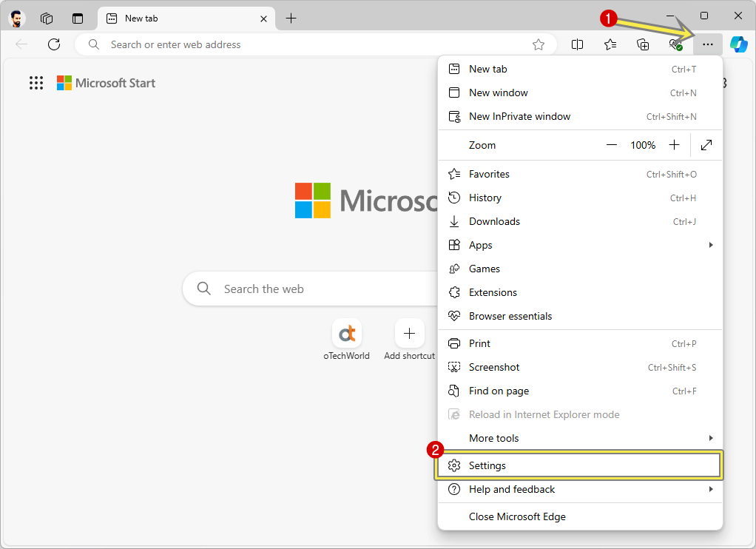Open Downloads from the menu
756x549 pixels.
pyautogui.click(x=580, y=221)
